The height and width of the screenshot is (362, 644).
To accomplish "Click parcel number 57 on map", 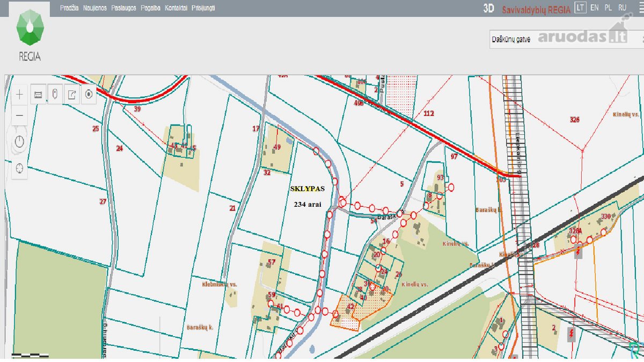I will point(271,262).
